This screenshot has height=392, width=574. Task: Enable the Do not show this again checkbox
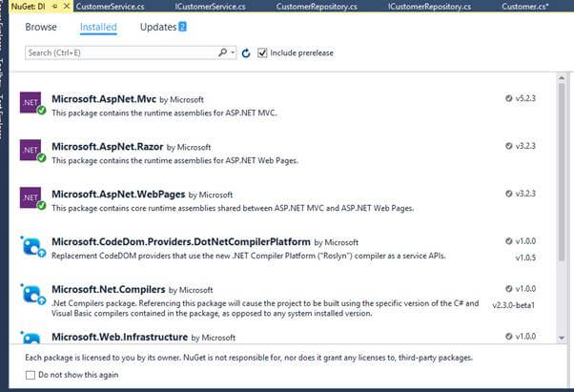tap(31, 374)
